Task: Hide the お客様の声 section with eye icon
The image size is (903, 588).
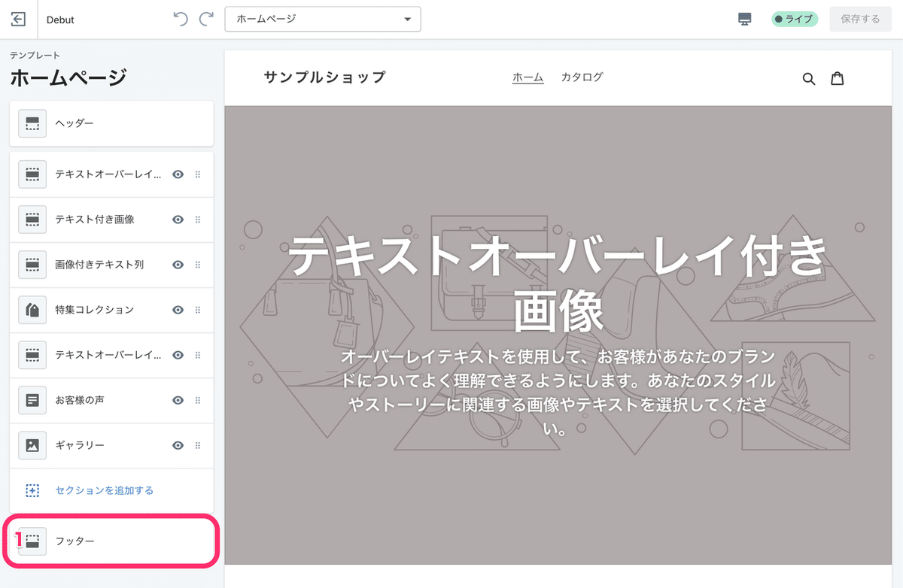Action: coord(178,400)
